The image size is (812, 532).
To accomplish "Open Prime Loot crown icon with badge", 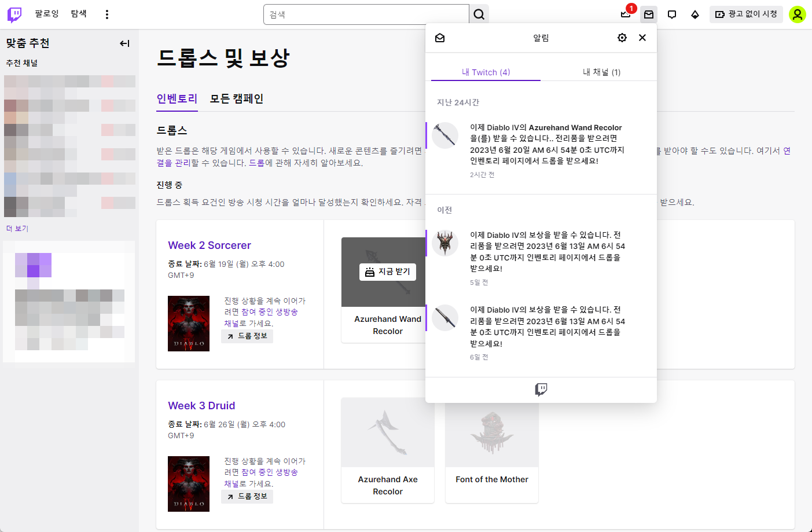I will [626, 14].
